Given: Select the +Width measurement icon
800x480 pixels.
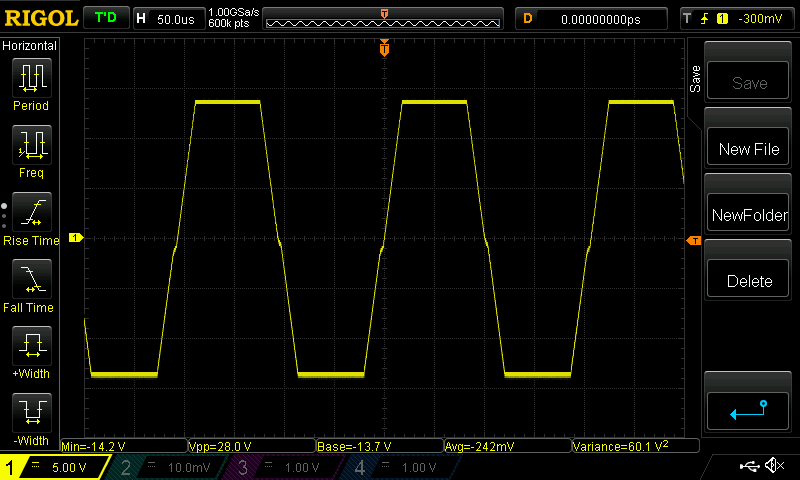Looking at the screenshot, I should [31, 346].
